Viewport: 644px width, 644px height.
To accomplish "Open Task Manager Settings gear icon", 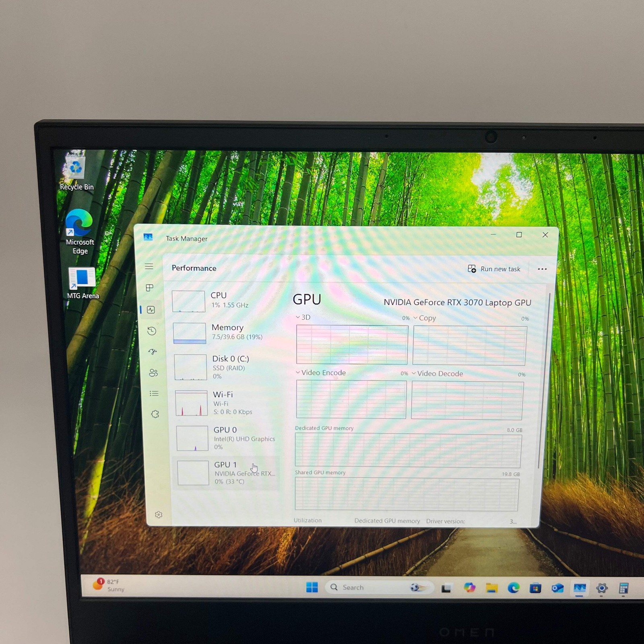I will click(x=159, y=515).
